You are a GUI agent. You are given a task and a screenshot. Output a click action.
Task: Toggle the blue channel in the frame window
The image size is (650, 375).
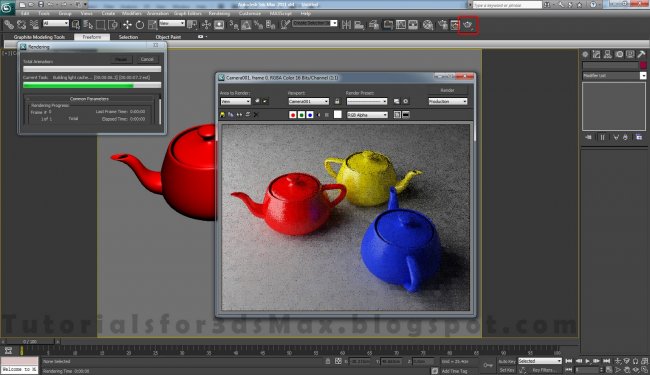pos(310,115)
